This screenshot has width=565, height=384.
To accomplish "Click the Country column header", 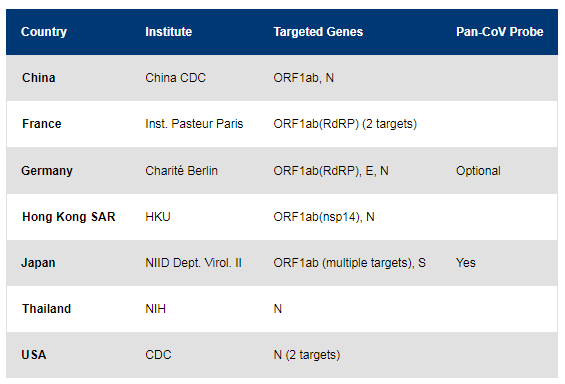I will click(x=44, y=32).
